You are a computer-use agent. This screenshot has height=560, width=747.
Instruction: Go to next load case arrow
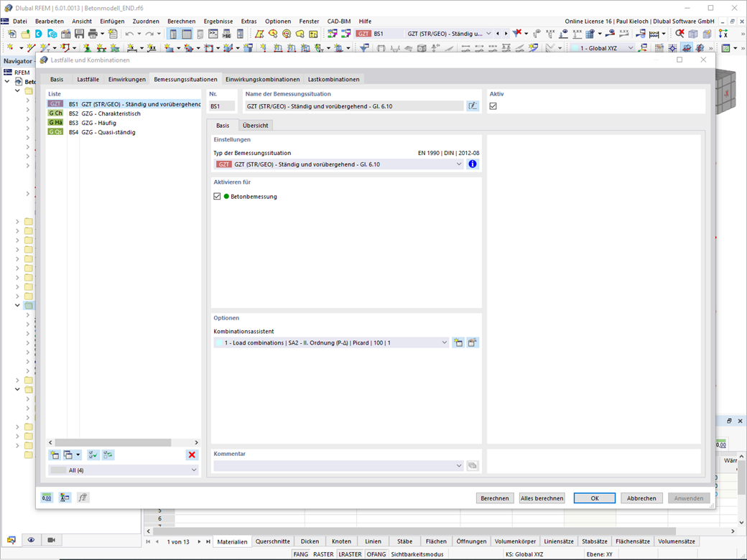pos(506,34)
